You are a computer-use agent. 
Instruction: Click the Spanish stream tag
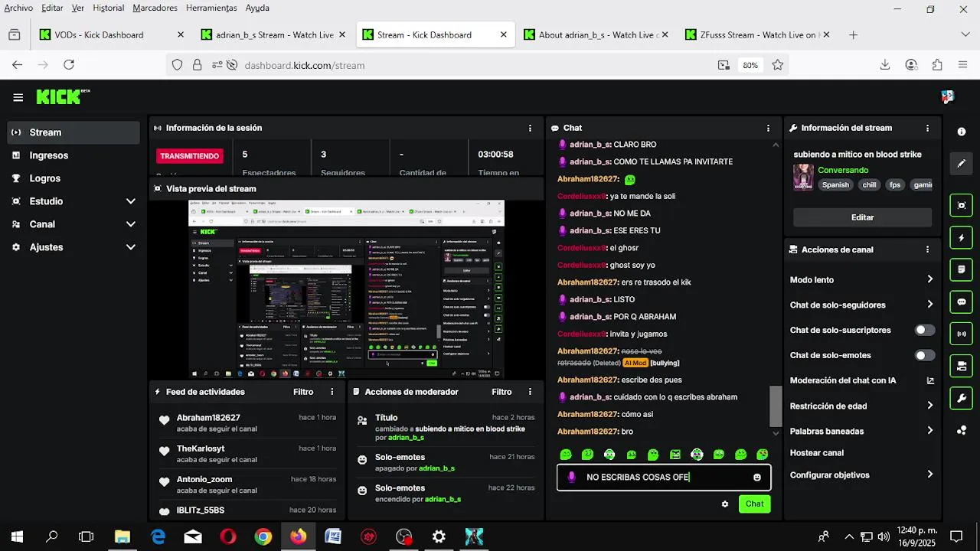click(x=835, y=185)
